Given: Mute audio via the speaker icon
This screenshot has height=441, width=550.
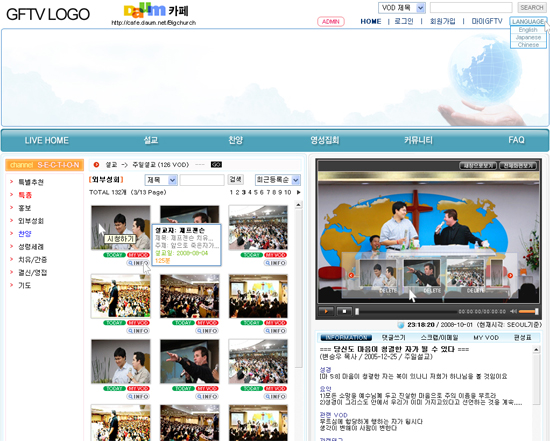Looking at the screenshot, I should [x=513, y=311].
